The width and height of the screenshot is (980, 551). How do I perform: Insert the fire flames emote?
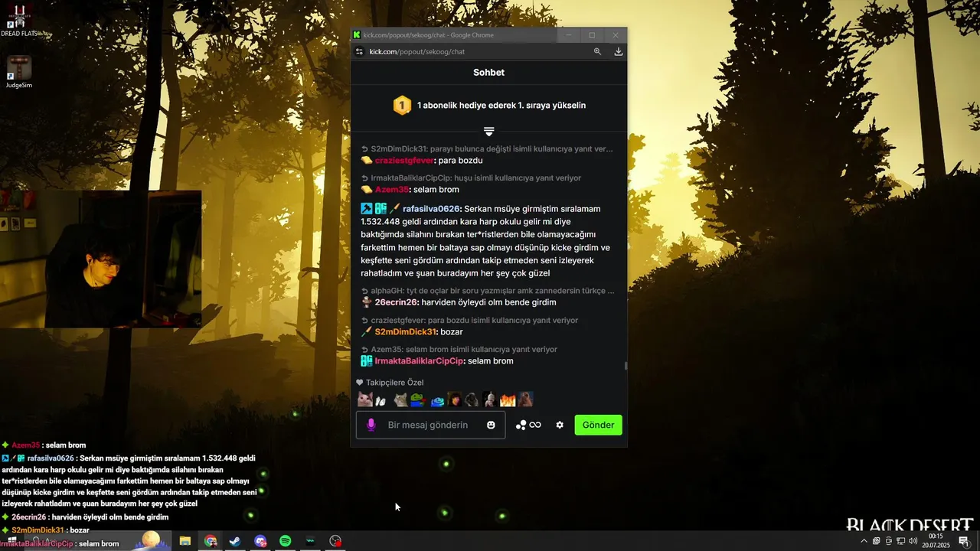point(508,399)
